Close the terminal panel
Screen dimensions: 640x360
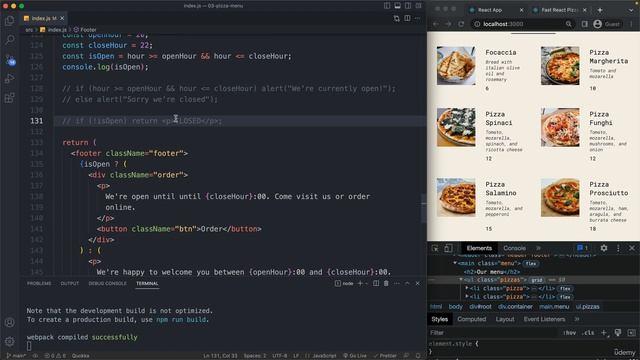(x=418, y=283)
